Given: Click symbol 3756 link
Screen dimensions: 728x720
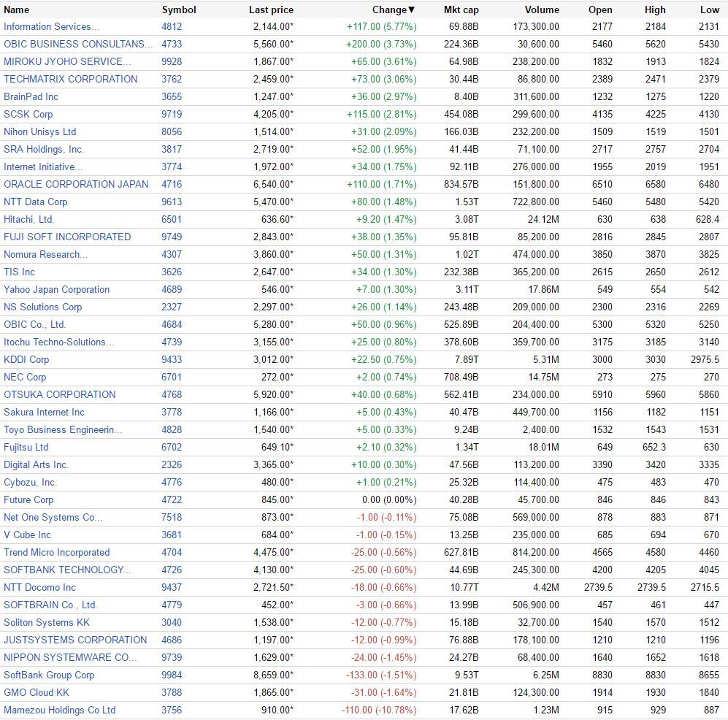Looking at the screenshot, I should (x=172, y=711).
